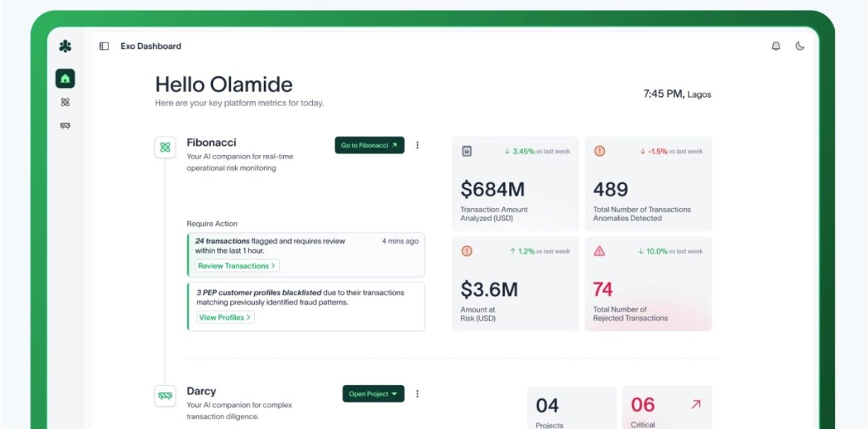
Task: Click the alert icon on Anomalies Detected card
Action: [599, 151]
